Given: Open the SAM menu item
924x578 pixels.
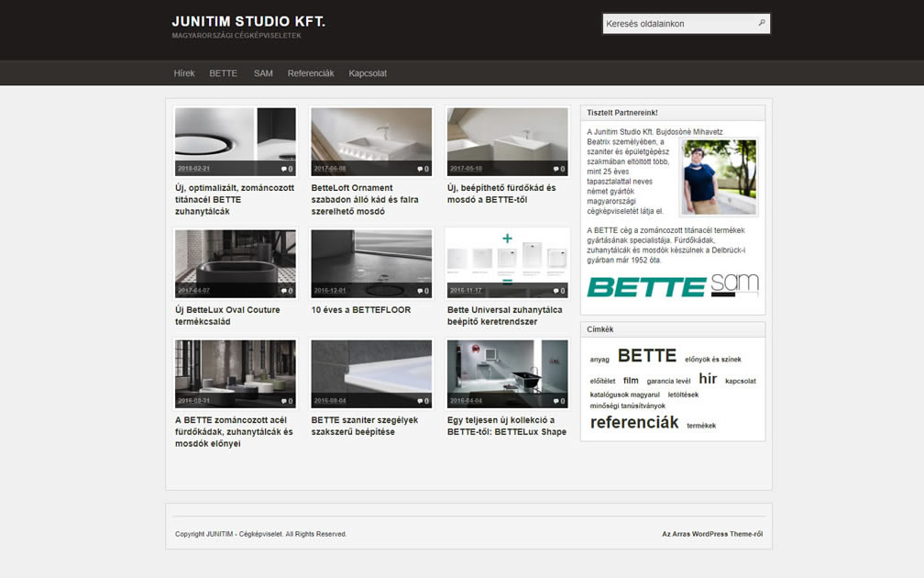Looking at the screenshot, I should point(263,73).
